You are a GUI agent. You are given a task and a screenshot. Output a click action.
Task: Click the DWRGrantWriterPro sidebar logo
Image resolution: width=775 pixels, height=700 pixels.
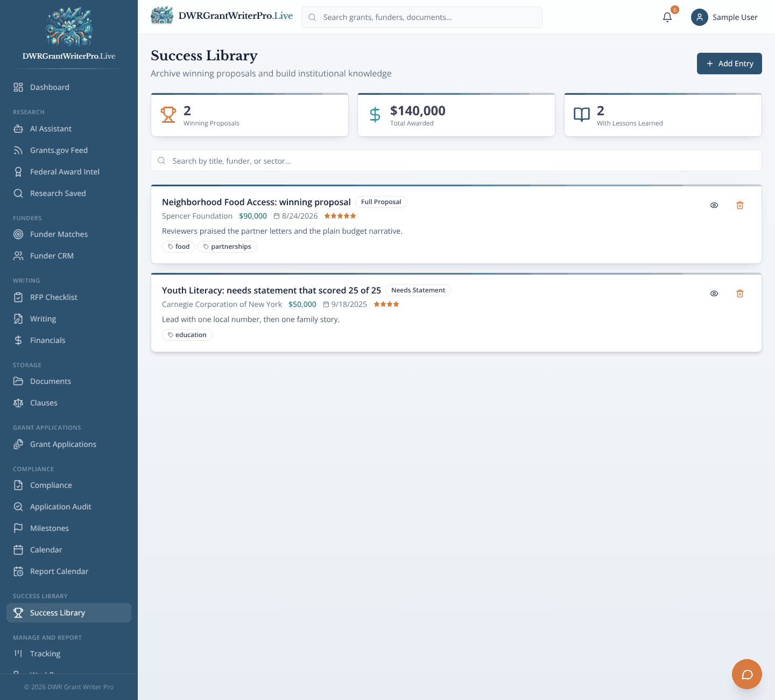point(69,34)
